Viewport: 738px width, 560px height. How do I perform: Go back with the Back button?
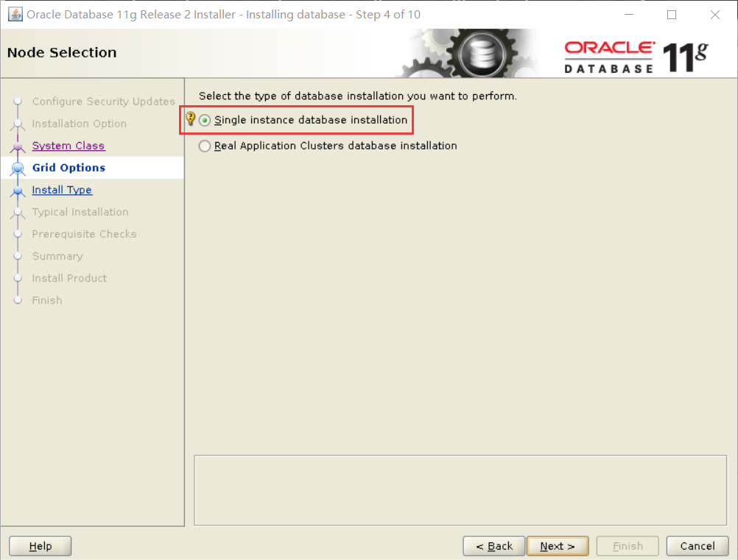coord(493,546)
